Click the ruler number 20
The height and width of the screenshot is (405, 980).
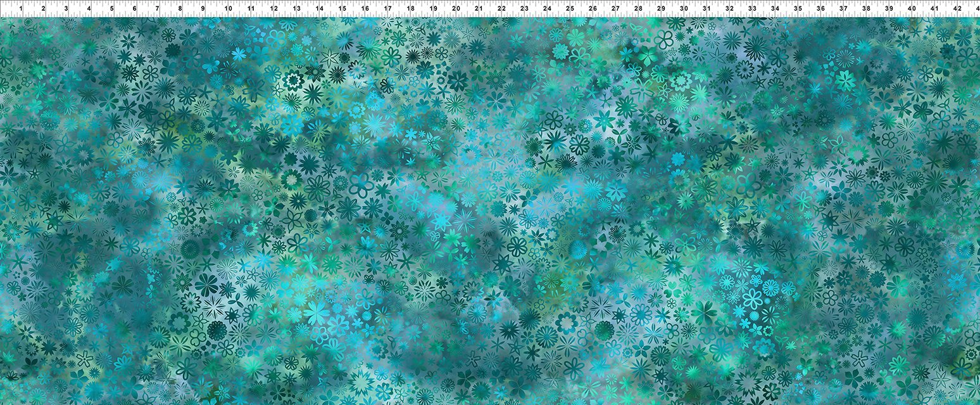coord(456,9)
